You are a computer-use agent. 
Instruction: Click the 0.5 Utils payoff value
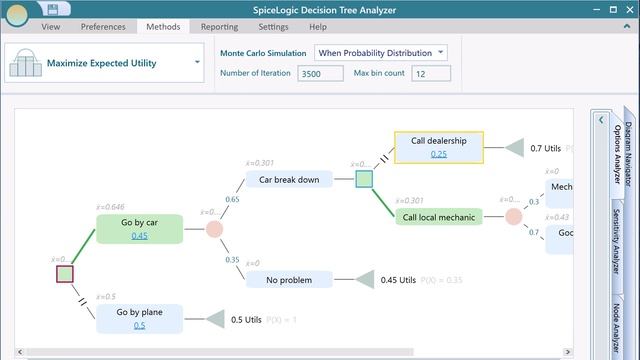pyautogui.click(x=246, y=320)
